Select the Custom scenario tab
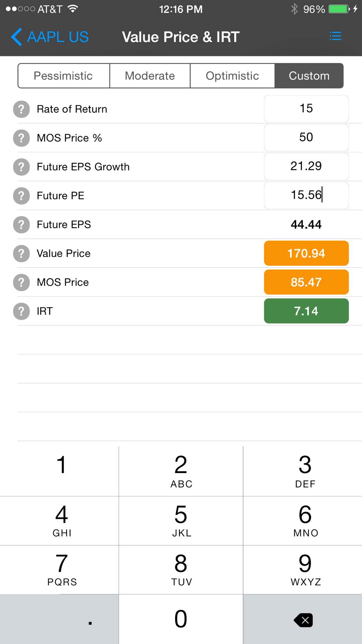This screenshot has height=644, width=362. [x=309, y=76]
